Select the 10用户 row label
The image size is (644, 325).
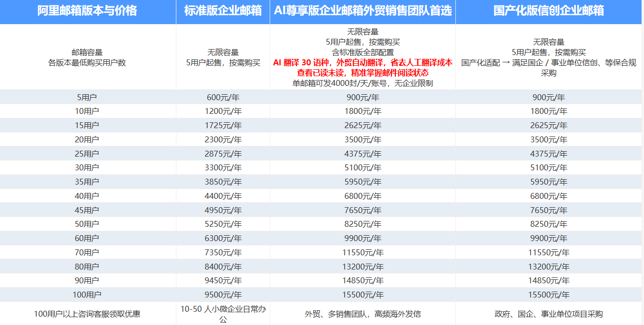click(x=87, y=111)
